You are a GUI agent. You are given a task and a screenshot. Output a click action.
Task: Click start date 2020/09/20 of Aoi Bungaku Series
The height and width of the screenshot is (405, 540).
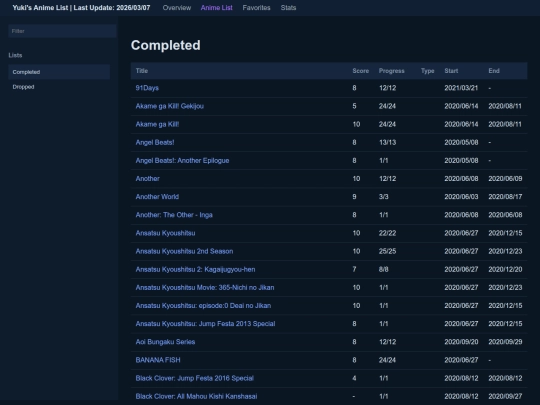click(461, 342)
